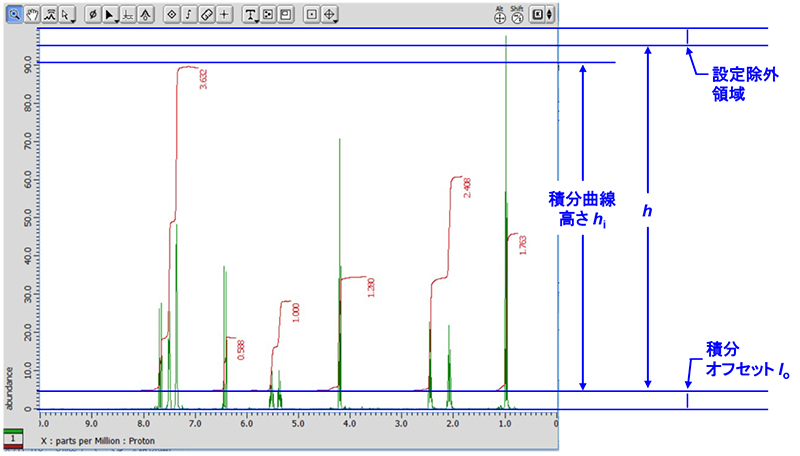The width and height of the screenshot is (800, 456).
Task: Toggle the Shift modifier mode icon
Action: tap(517, 14)
